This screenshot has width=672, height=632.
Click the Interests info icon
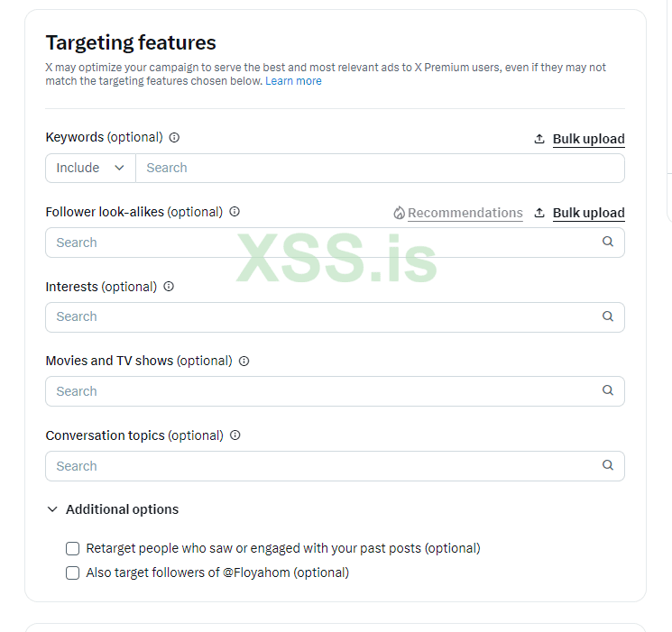[169, 287]
